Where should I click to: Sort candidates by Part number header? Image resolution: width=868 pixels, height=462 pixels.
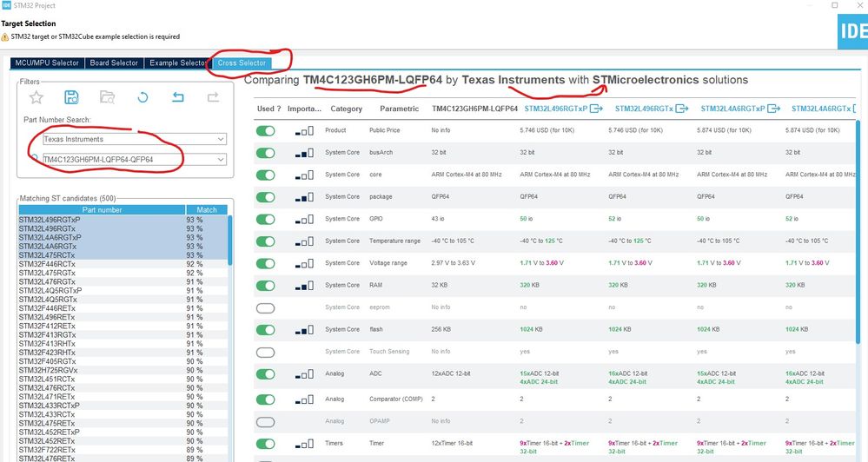102,209
